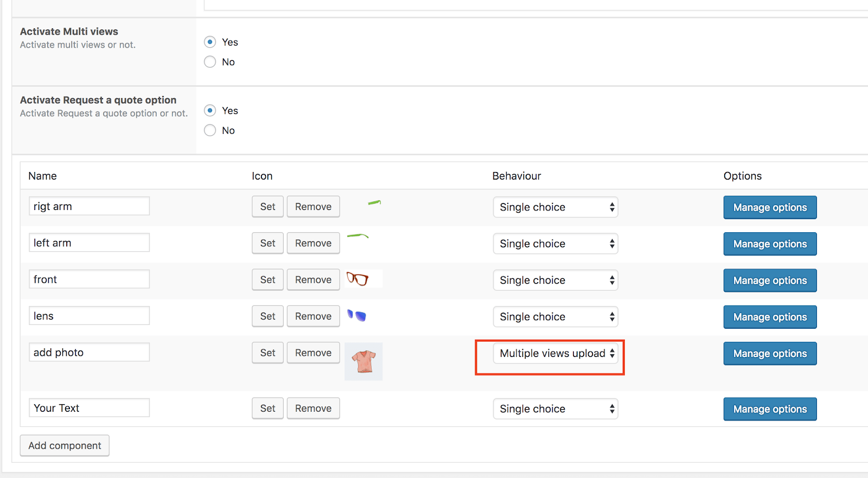Click Remove icon button for front
The image size is (868, 478).
point(313,279)
